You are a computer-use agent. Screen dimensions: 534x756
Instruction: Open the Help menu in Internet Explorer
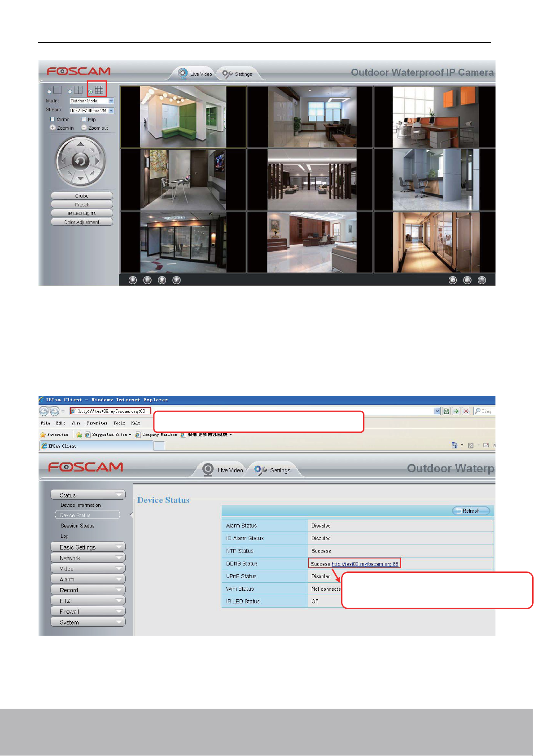[x=136, y=423]
